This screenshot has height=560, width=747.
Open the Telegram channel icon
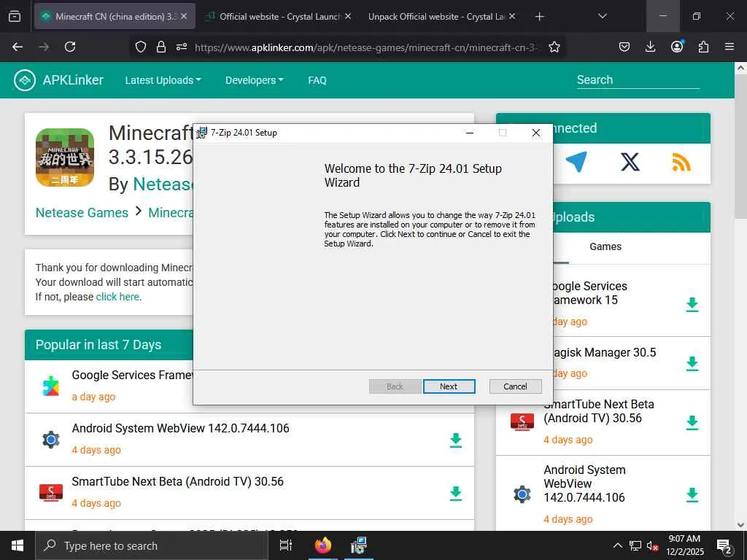point(576,163)
